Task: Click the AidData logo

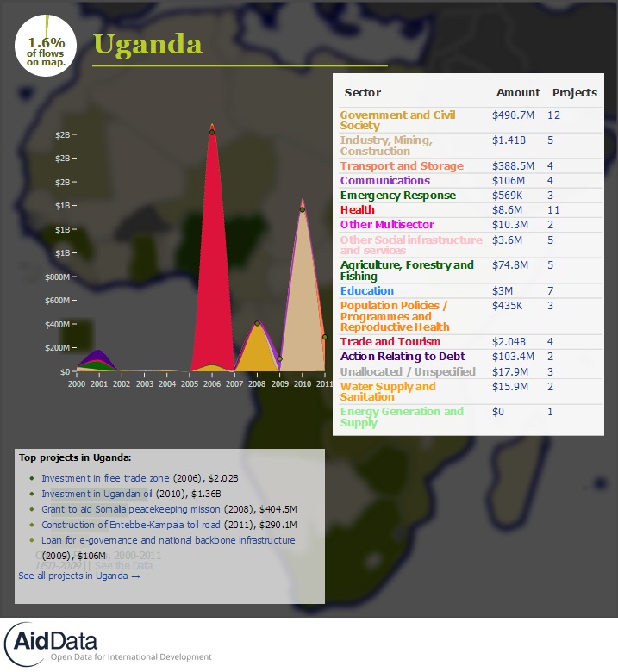Action: (x=52, y=641)
